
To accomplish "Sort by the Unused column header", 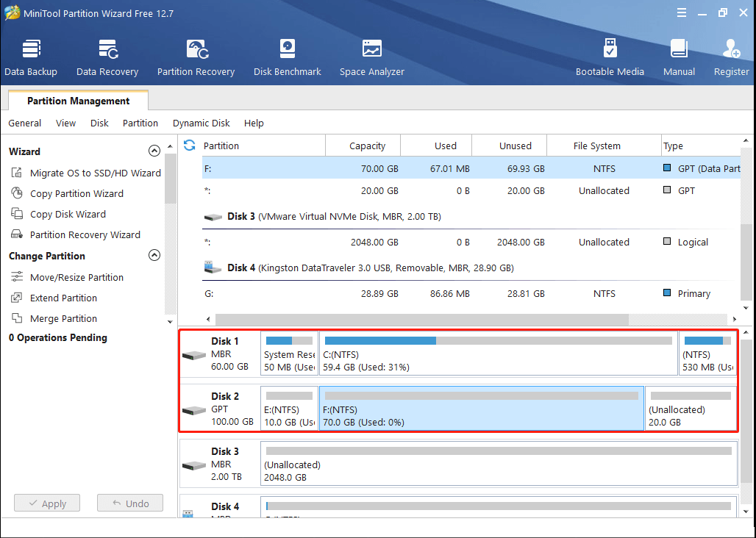I will [x=509, y=146].
